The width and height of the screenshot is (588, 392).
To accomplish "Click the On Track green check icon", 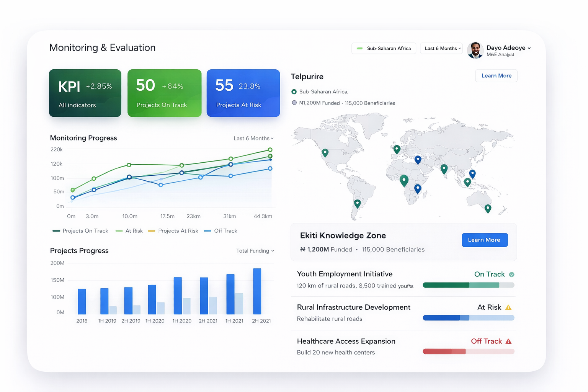I will [x=512, y=274].
